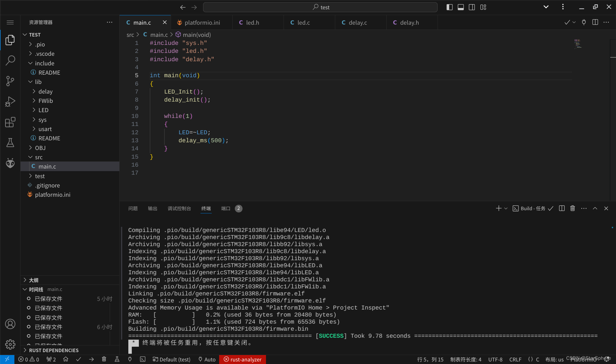Screen dimensions: 616x364
Task: Collapse the src folder
Action: pyautogui.click(x=38, y=157)
